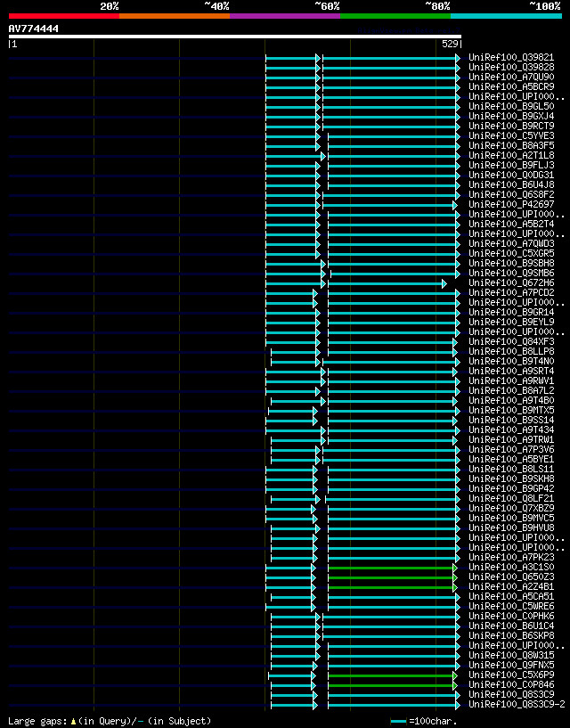
Task: Select the AV774444 query name label
Action: click(34, 29)
